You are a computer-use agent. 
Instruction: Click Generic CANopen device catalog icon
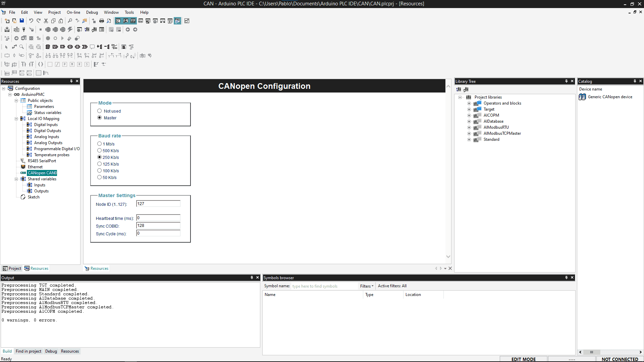[582, 97]
